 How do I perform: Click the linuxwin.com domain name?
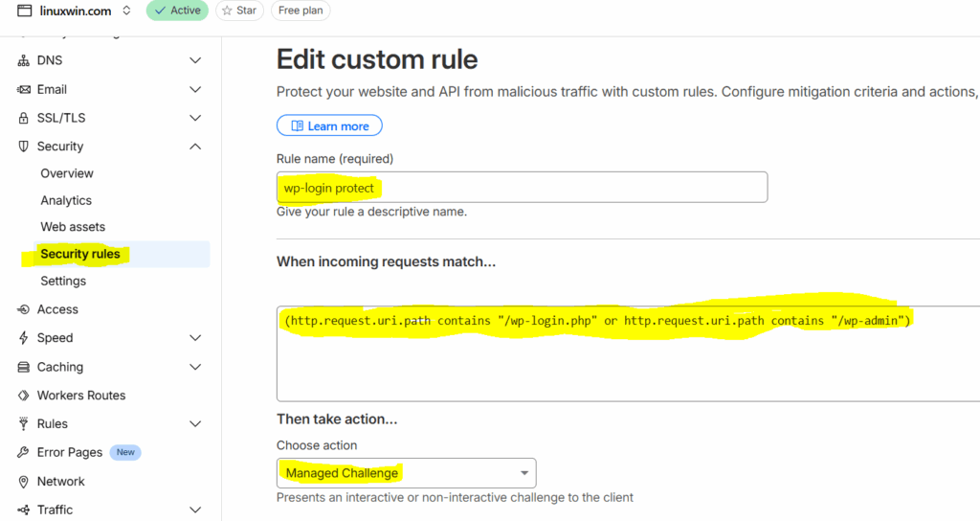pos(76,11)
